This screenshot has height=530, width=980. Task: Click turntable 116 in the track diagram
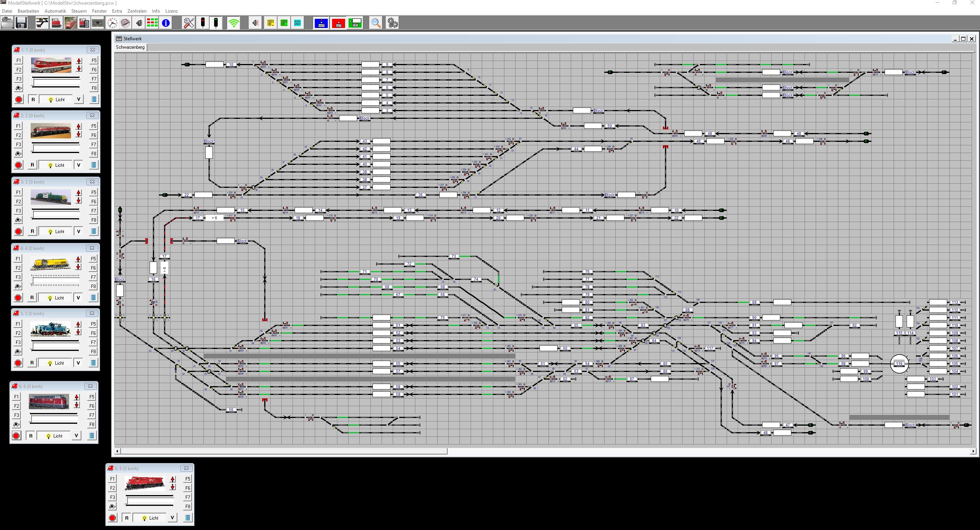point(899,364)
